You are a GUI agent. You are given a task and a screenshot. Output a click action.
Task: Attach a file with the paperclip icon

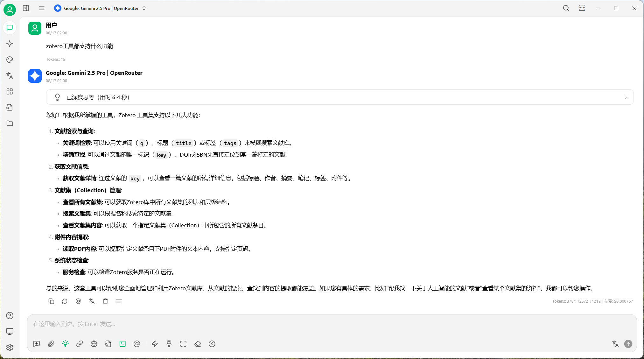[51, 344]
